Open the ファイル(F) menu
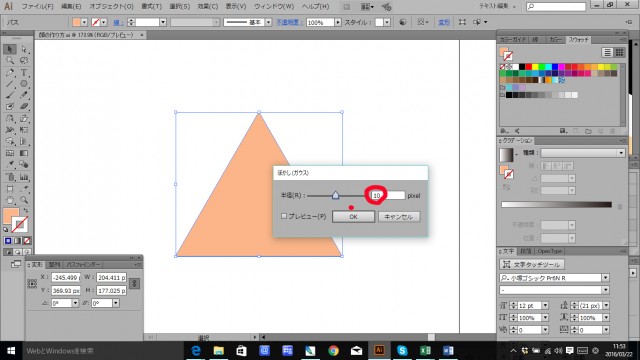The image size is (640, 360). (x=37, y=7)
